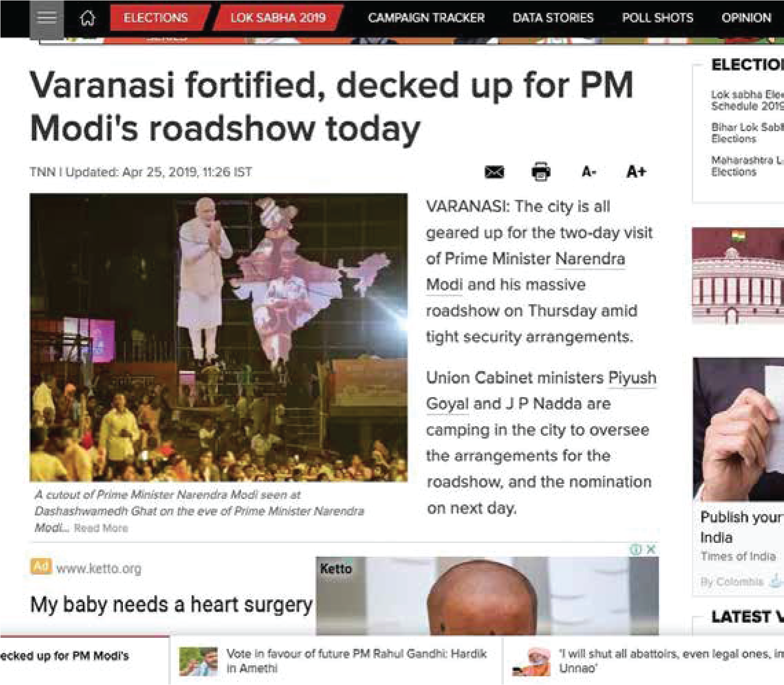Open the POLL SHOTS section
Image resolution: width=784 pixels, height=685 pixels.
[x=657, y=18]
